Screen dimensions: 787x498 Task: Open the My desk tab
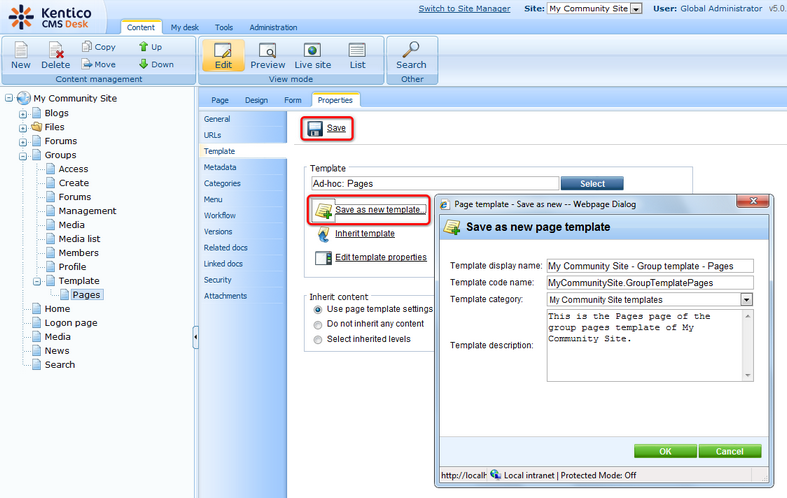(x=184, y=27)
